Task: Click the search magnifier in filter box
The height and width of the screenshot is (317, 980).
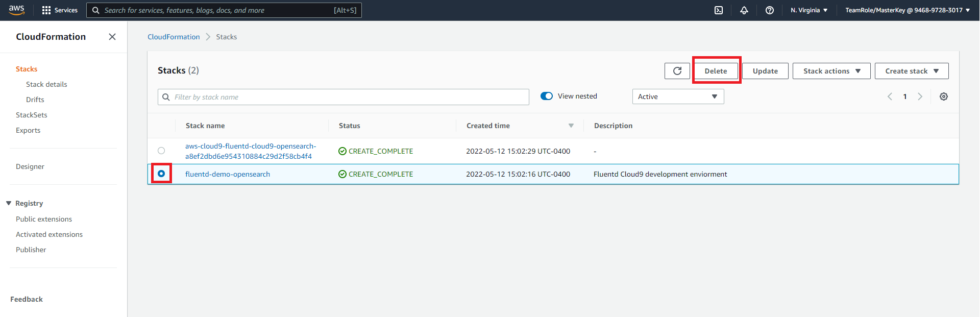Action: [166, 97]
